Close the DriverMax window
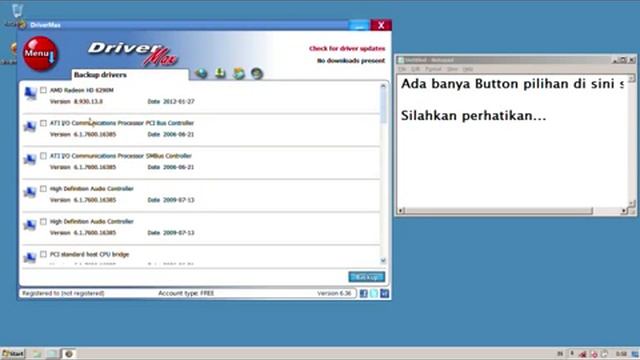The image size is (640, 360). tap(381, 25)
